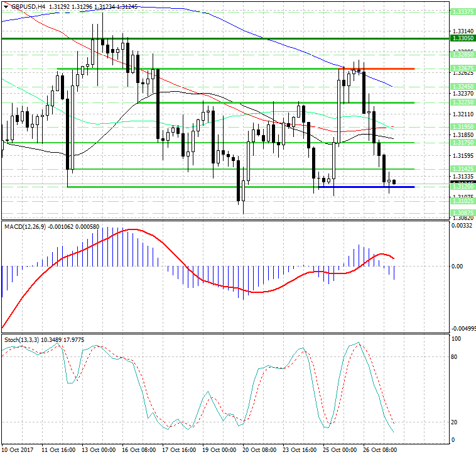Click the triangle arrow beside GBPUSD,H4
This screenshot has width=476, height=457.
pyautogui.click(x=5, y=6)
